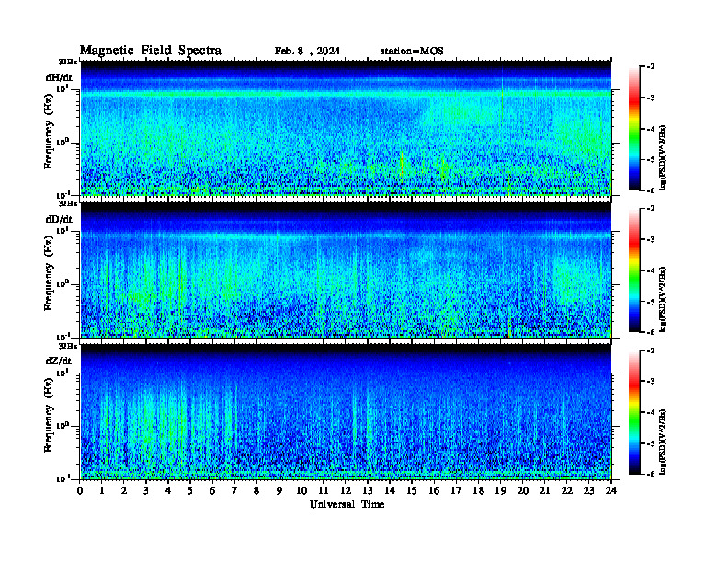Click hour '22' on the Universal Time axis

click(566, 490)
